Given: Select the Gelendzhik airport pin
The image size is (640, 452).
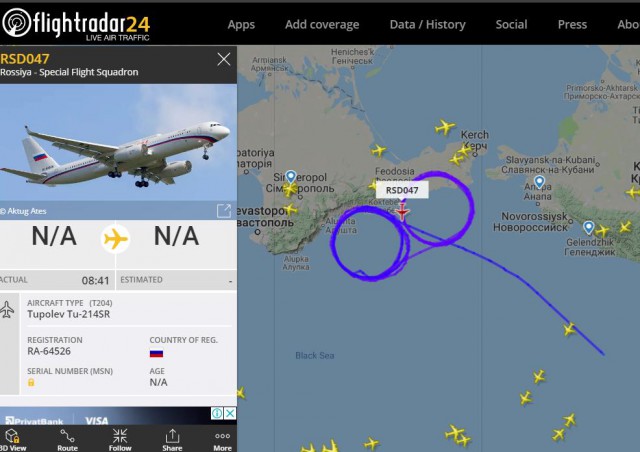Looking at the screenshot, I should pos(589,227).
